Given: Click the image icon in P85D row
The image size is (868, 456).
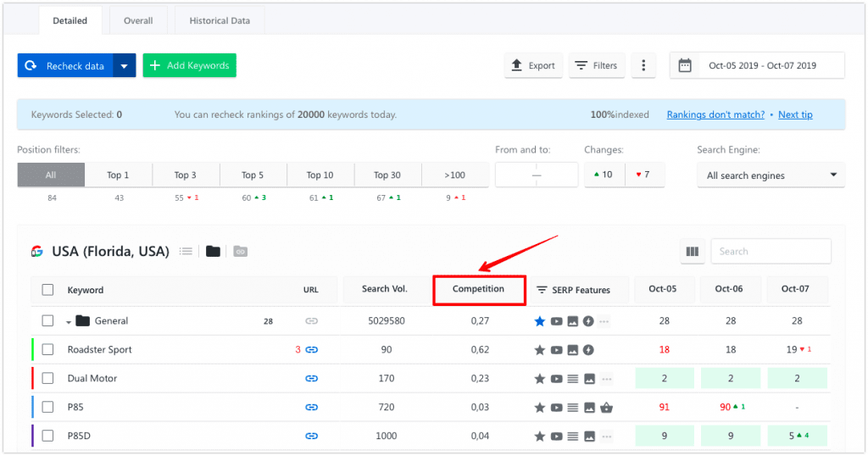Looking at the screenshot, I should tap(590, 436).
